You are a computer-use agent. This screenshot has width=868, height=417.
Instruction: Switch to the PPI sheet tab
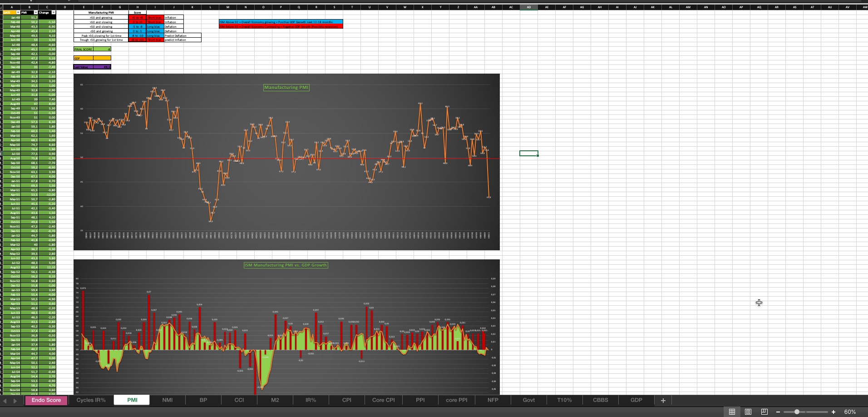(420, 400)
